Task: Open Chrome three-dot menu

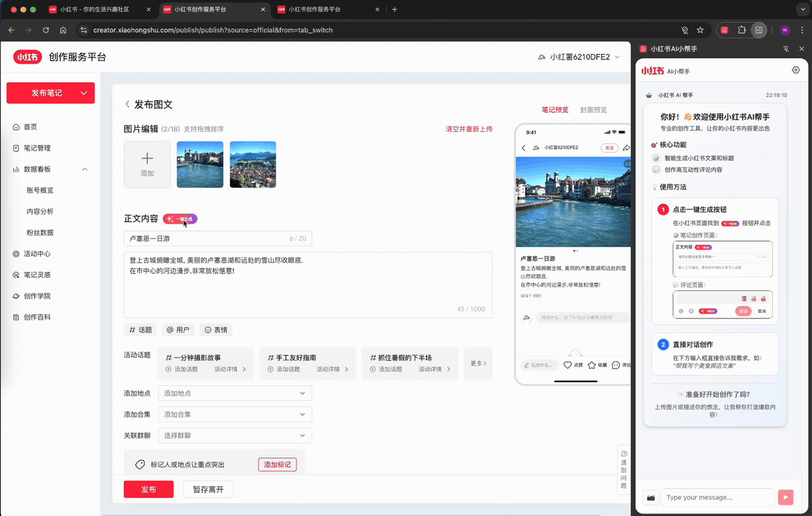Action: [800, 30]
